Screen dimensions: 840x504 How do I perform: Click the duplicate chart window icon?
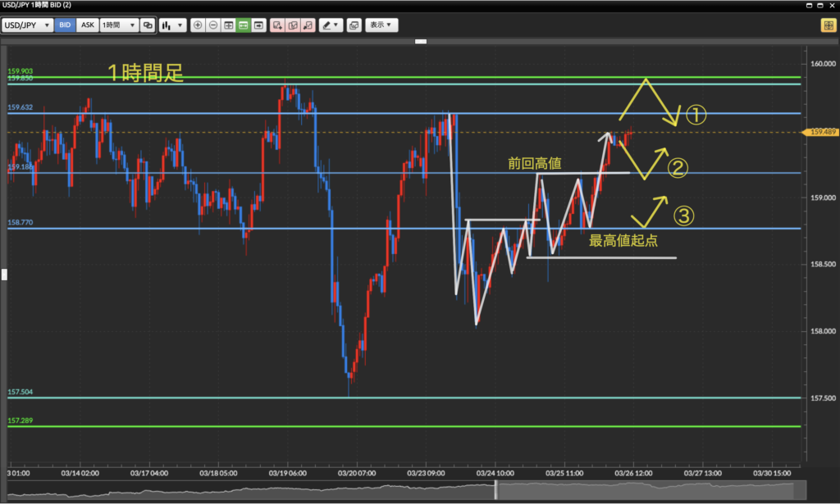point(354,25)
